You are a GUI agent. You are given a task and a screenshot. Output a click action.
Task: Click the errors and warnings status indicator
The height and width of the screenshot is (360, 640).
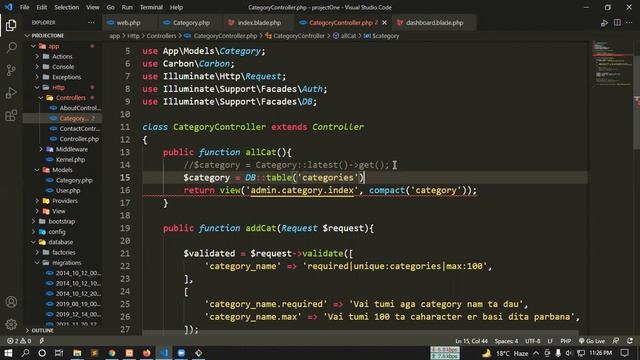coord(19,341)
